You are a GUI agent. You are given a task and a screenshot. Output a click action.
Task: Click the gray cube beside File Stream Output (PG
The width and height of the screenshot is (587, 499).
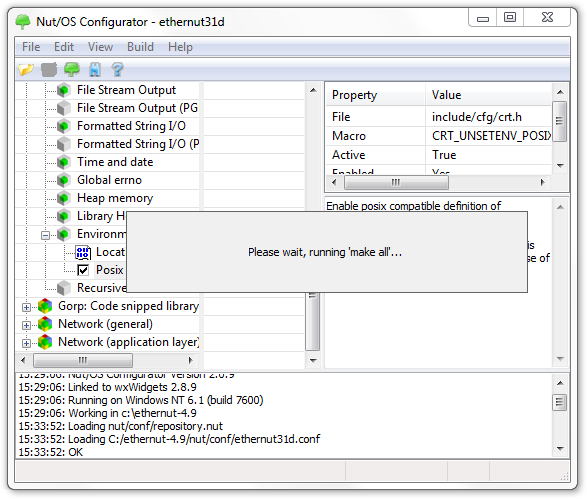click(x=64, y=108)
